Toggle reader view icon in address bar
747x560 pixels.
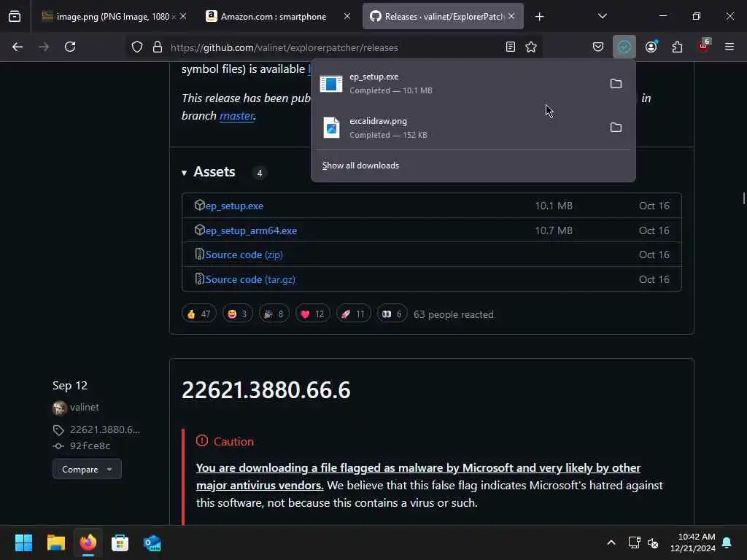click(510, 47)
